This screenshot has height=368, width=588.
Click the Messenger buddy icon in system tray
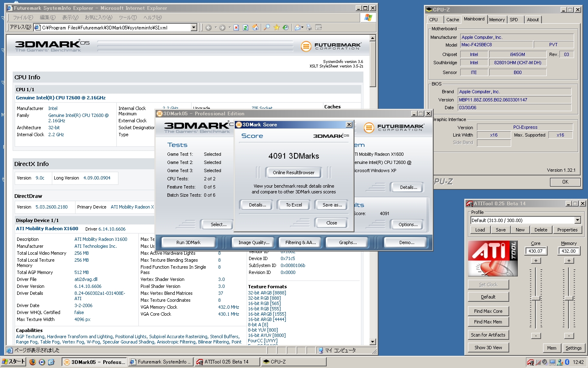[x=560, y=362]
